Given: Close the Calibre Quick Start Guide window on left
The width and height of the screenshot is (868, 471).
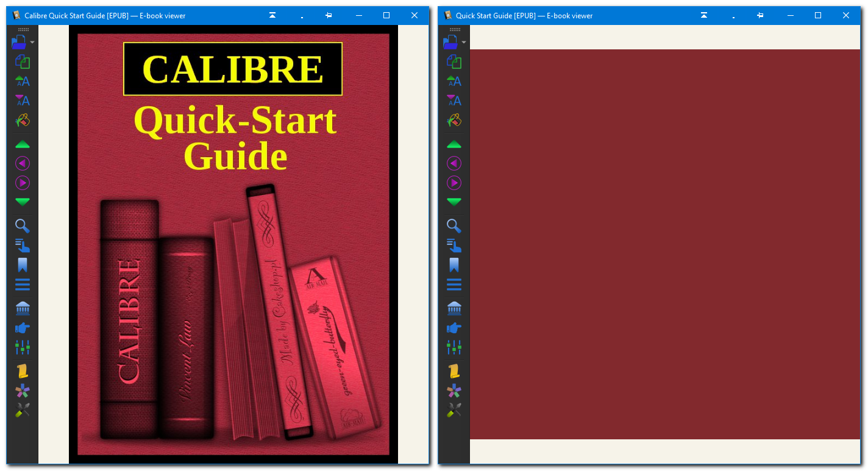Looking at the screenshot, I should (414, 15).
